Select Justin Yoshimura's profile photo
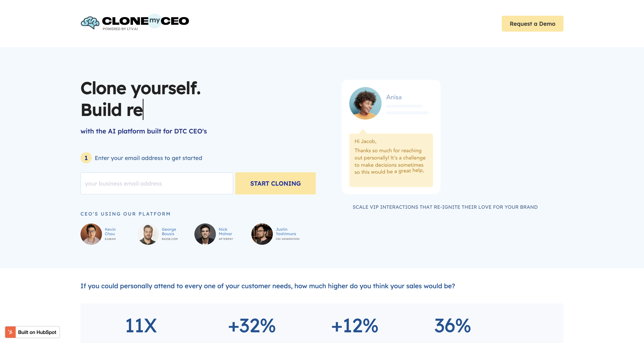Screen dimensions: 644x343 (262, 234)
